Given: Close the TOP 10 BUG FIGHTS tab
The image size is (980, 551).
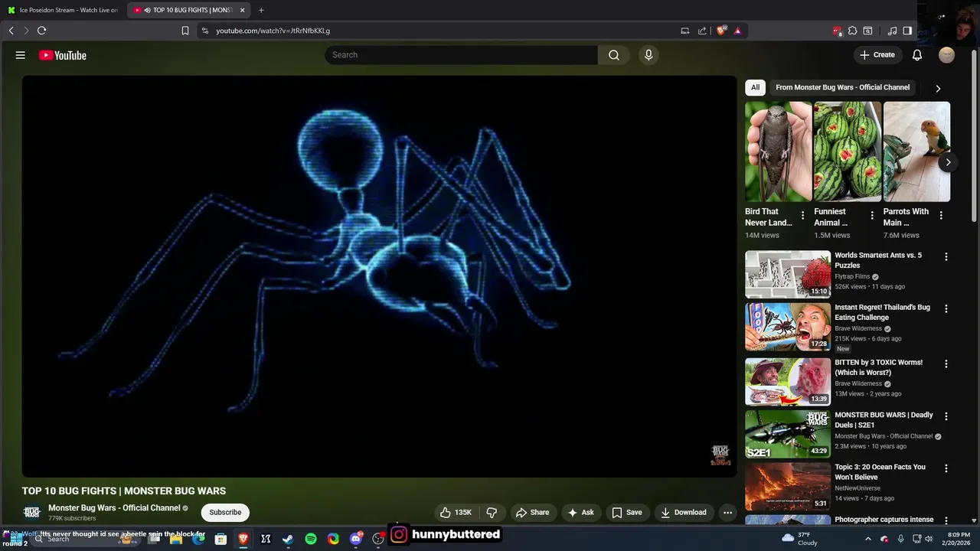Looking at the screenshot, I should click(x=242, y=10).
